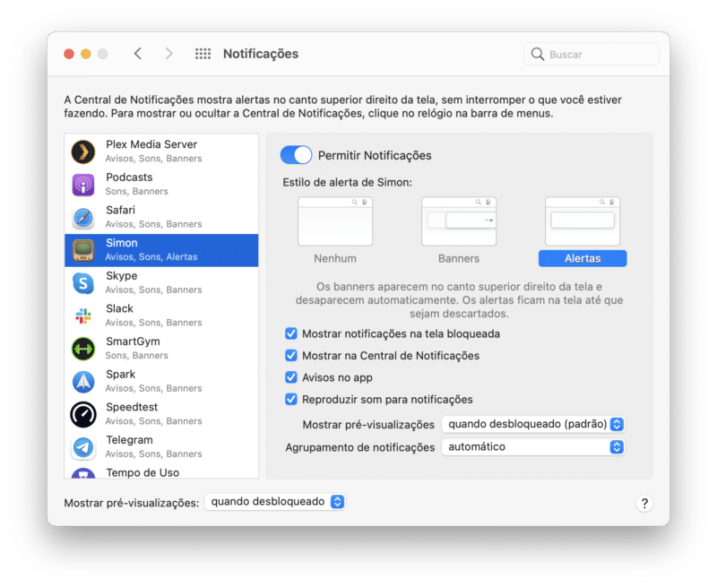717x588 pixels.
Task: Click the Podcasts app icon
Action: coord(83,183)
